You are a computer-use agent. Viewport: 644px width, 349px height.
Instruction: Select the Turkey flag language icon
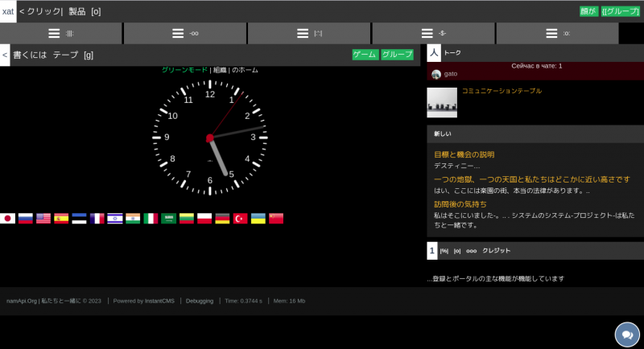240,219
